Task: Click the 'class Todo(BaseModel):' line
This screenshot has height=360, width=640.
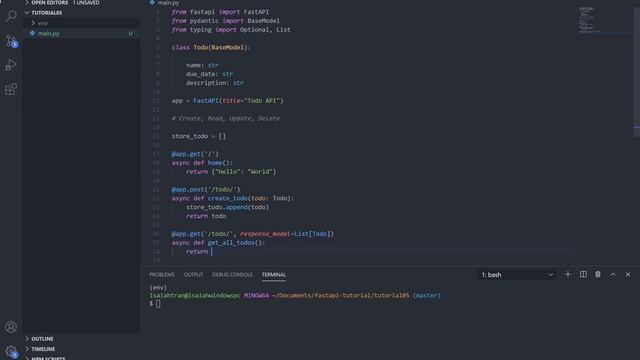Action: tap(211, 47)
